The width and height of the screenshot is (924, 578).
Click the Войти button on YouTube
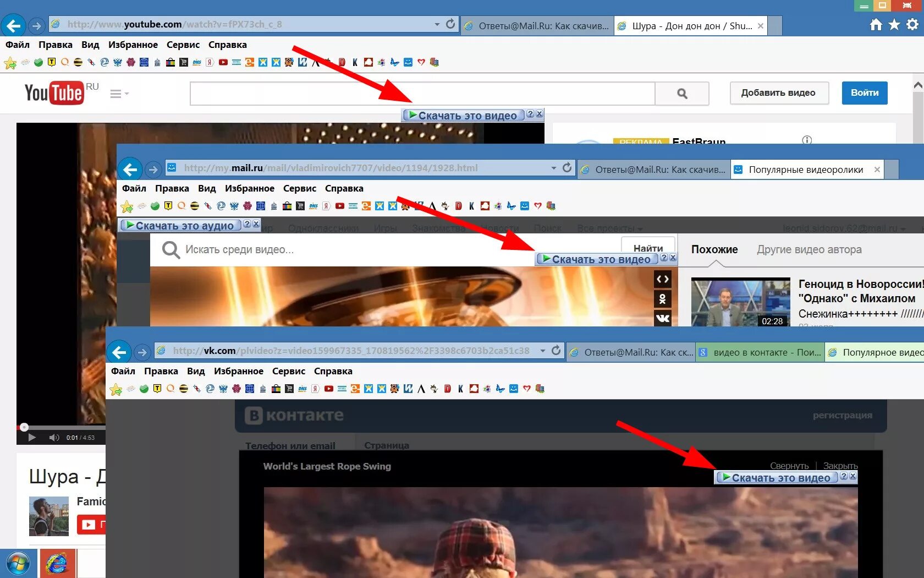coord(865,92)
